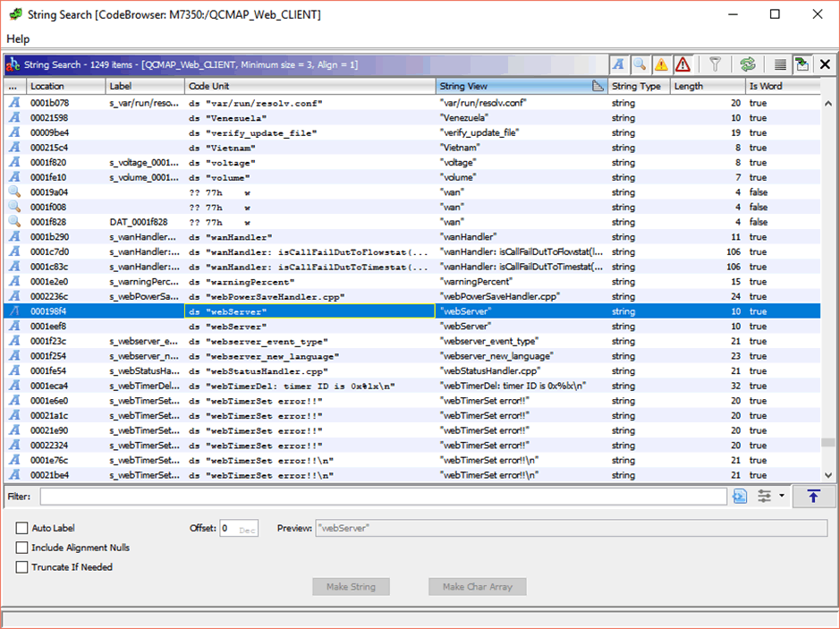This screenshot has width=840, height=629.
Task: Toggle undefined strings magnifier icon
Action: pyautogui.click(x=640, y=64)
